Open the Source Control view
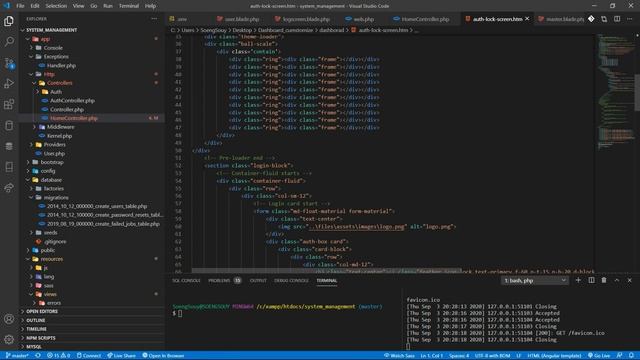The width and height of the screenshot is (640, 360). click(x=9, y=63)
